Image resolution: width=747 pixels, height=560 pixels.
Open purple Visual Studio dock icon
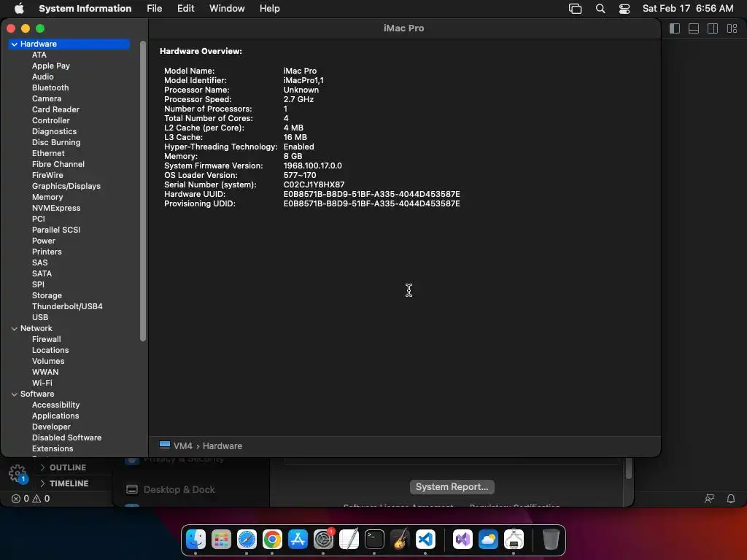click(x=462, y=540)
